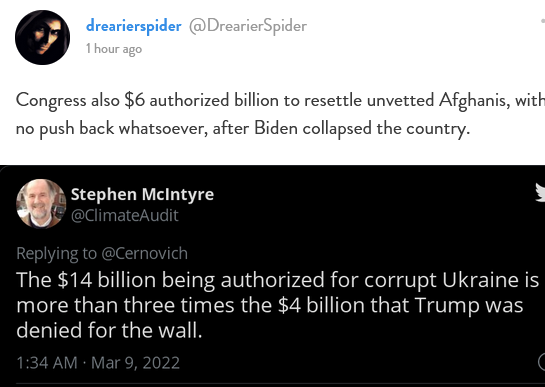Follow the @Cernovich reply mention
545x387 pixels.
(x=144, y=253)
